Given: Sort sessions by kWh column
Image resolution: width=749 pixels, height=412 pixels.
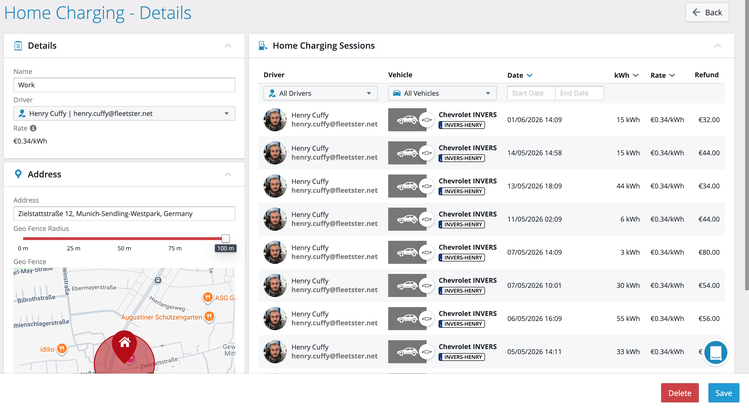Looking at the screenshot, I should coord(626,75).
